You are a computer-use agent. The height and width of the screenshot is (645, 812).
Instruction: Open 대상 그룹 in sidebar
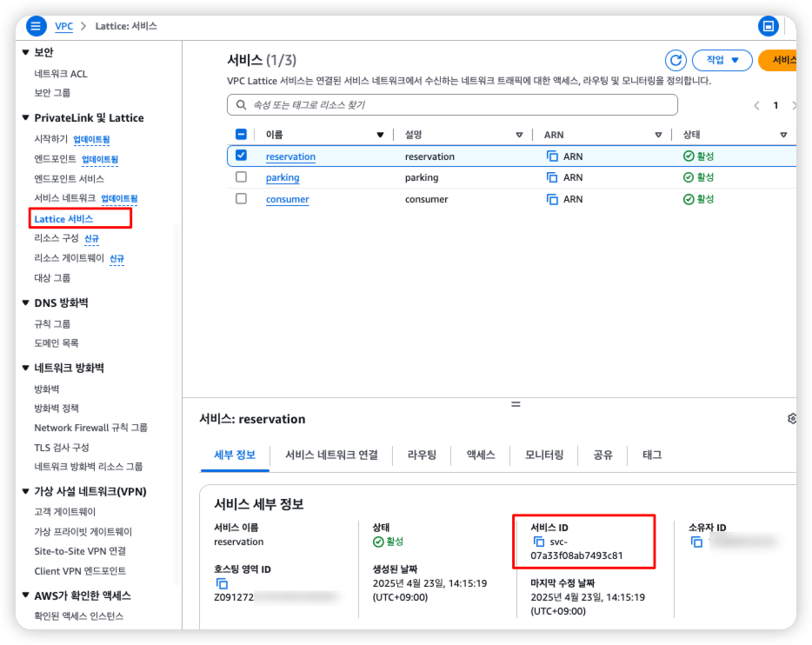click(52, 278)
